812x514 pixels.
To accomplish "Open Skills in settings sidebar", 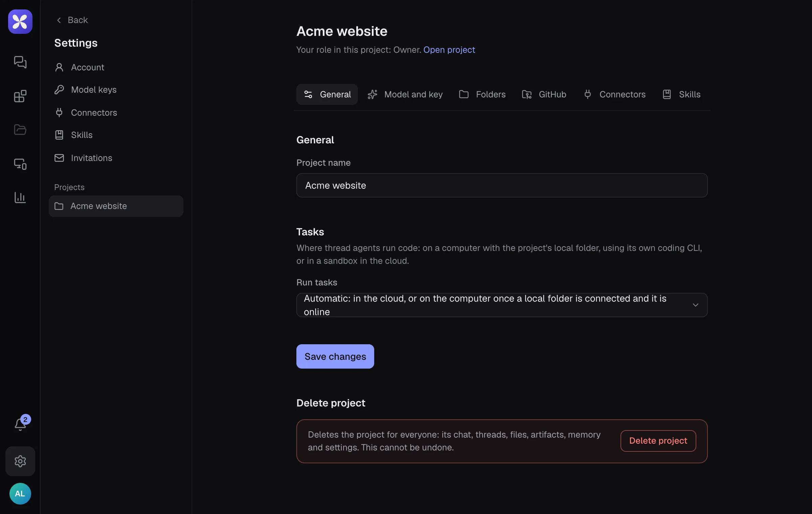I will point(116,135).
